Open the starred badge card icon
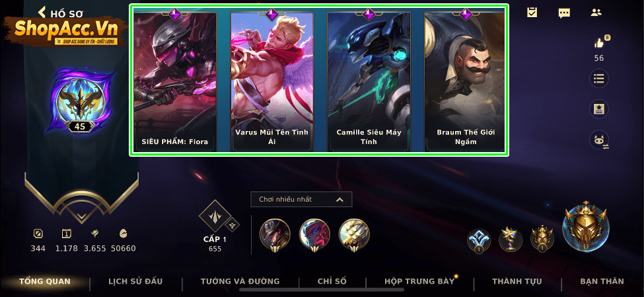This screenshot has height=297, width=644. (599, 109)
